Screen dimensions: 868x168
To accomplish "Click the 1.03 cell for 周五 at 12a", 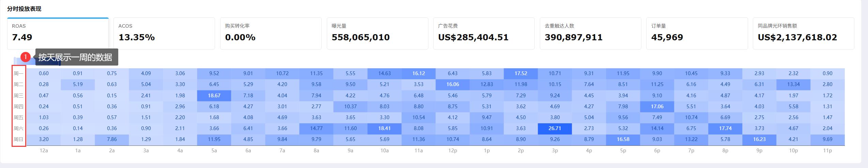I will pos(44,117).
